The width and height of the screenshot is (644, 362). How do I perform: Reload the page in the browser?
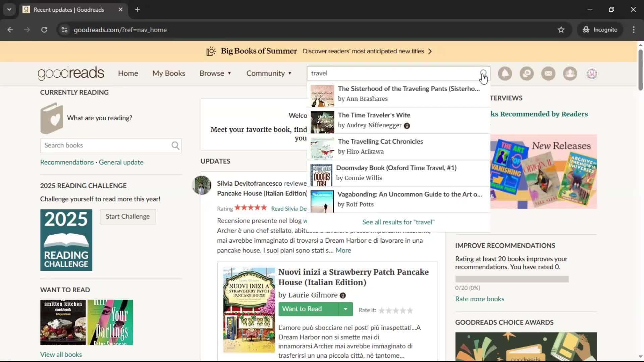44,30
